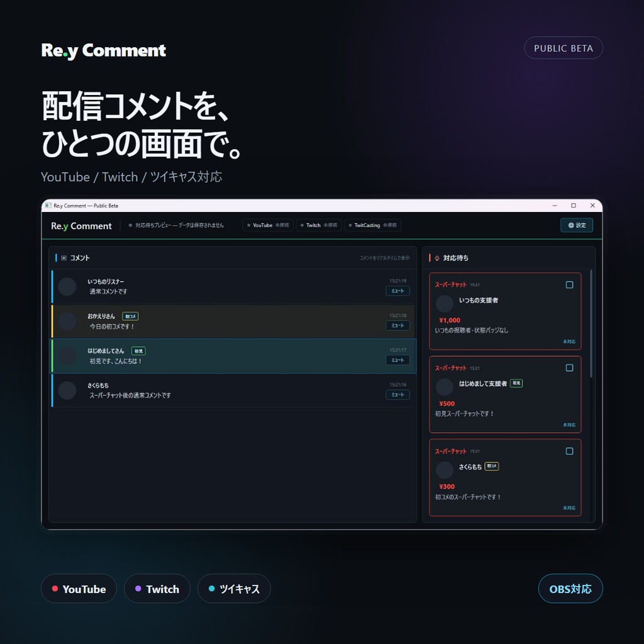Click the YouTube pill at the bottom
The height and width of the screenshot is (644, 644).
[x=79, y=589]
